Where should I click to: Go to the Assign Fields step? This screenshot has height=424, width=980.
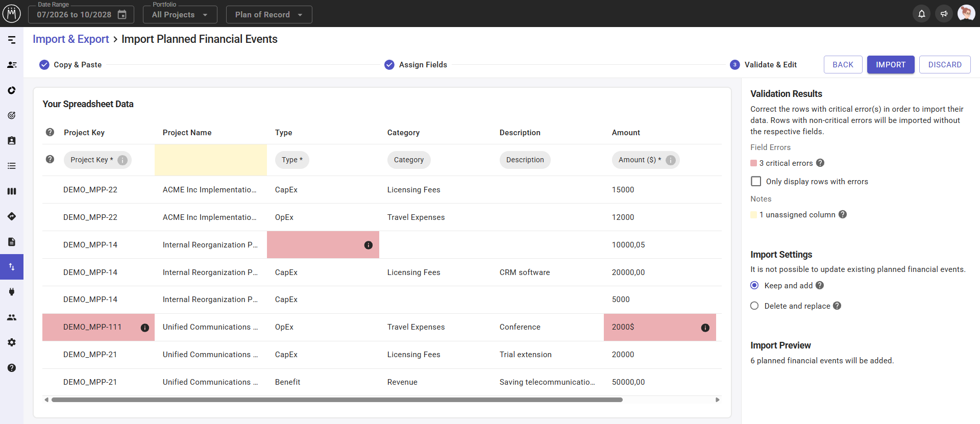click(x=416, y=65)
